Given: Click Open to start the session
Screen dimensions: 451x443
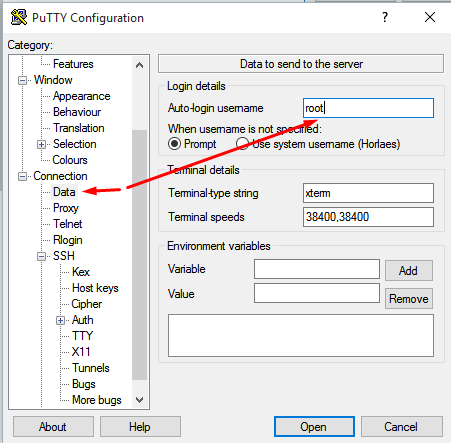Looking at the screenshot, I should pos(314,427).
